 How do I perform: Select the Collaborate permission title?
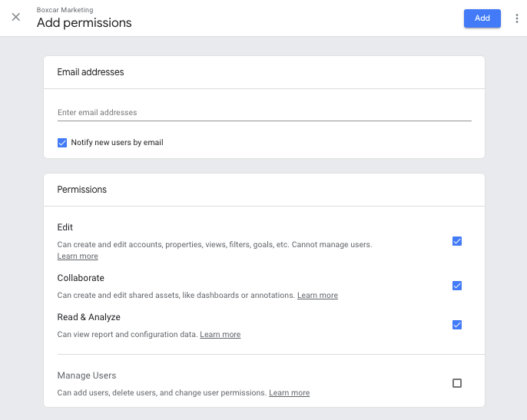[81, 278]
